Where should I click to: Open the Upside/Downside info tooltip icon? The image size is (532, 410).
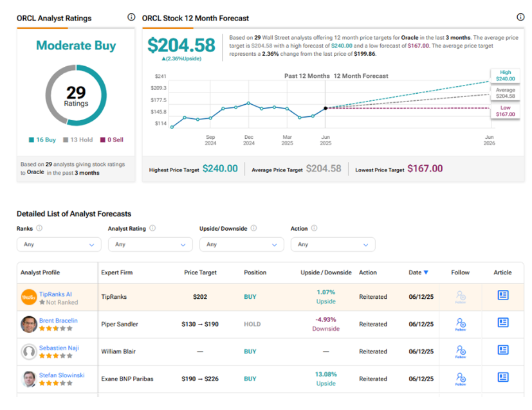[254, 228]
